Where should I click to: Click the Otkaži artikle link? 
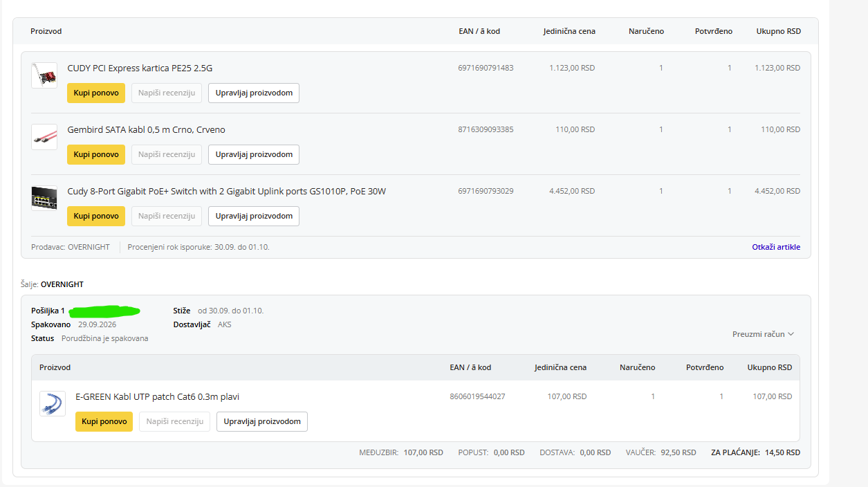point(776,247)
